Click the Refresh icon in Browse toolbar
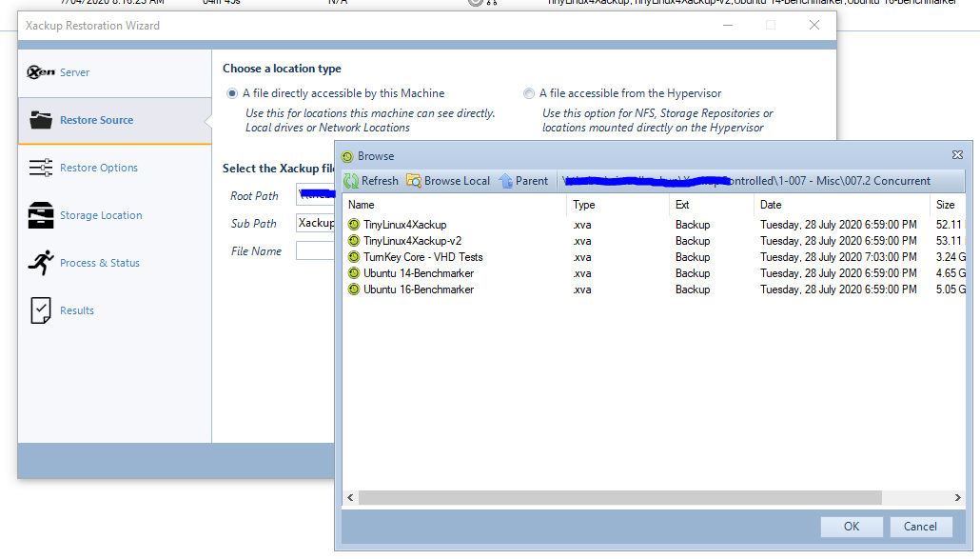Screen dimensions: 980x559 click(x=351, y=181)
